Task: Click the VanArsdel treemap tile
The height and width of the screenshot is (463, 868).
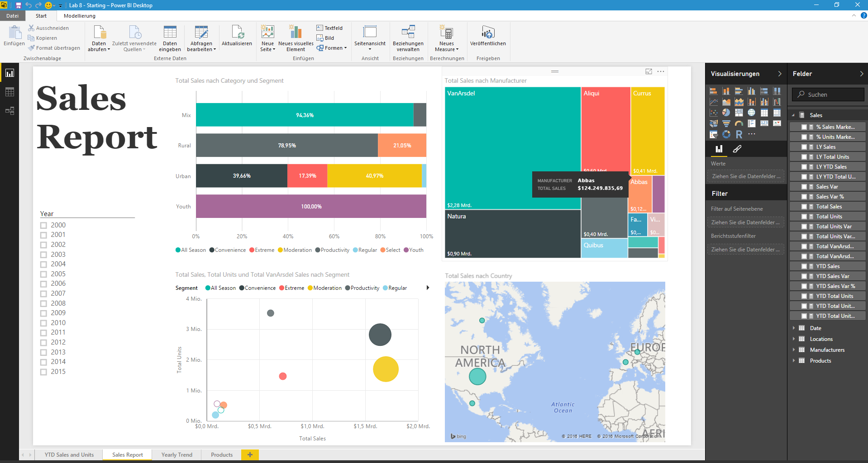Action: point(512,148)
